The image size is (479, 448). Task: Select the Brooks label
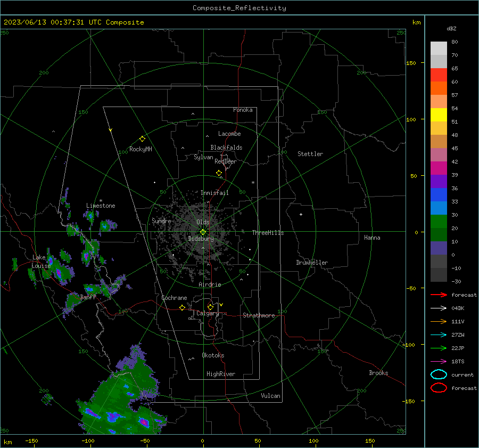(378, 373)
